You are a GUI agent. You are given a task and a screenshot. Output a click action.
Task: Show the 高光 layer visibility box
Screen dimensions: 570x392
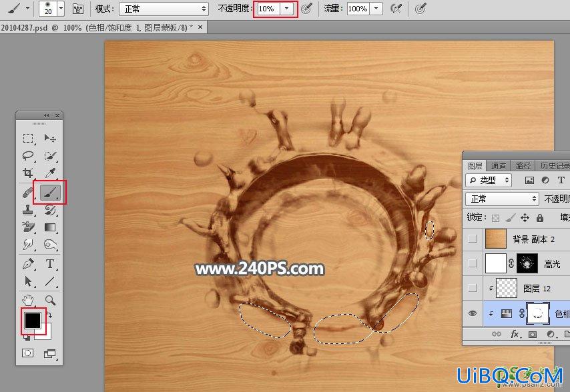472,263
